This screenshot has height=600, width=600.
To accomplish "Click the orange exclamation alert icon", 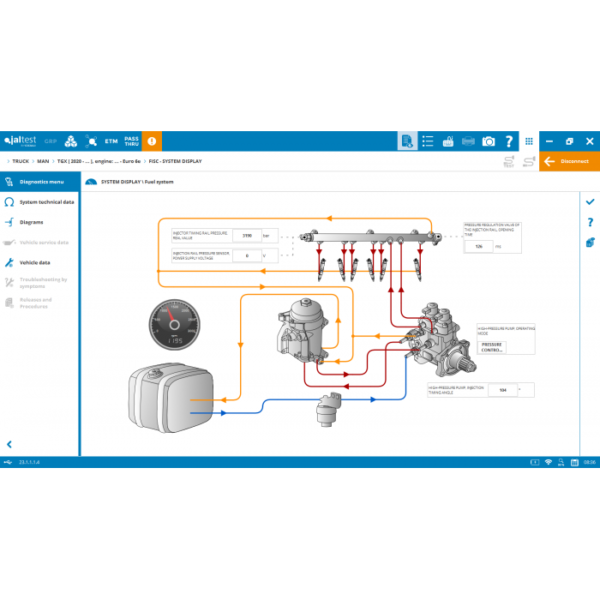I will (x=152, y=141).
